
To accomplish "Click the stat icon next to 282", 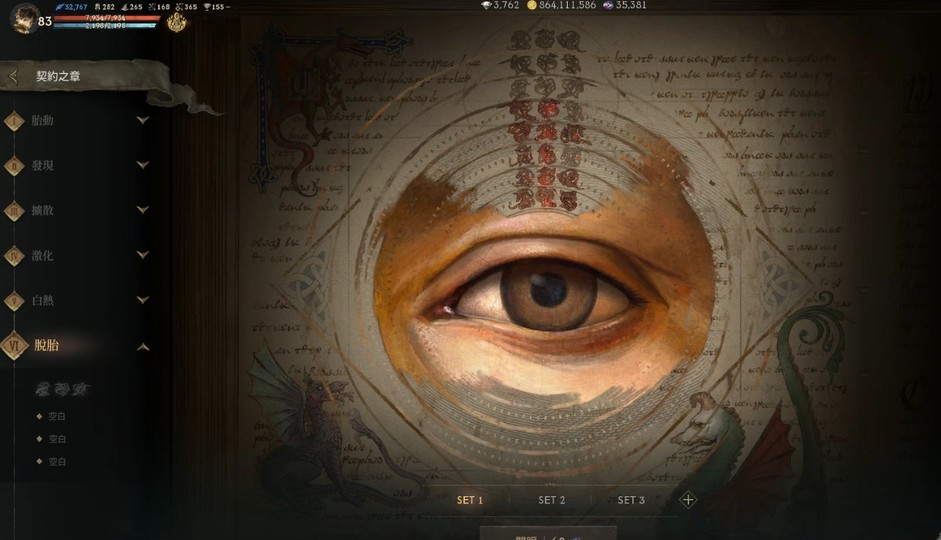I will [97, 7].
